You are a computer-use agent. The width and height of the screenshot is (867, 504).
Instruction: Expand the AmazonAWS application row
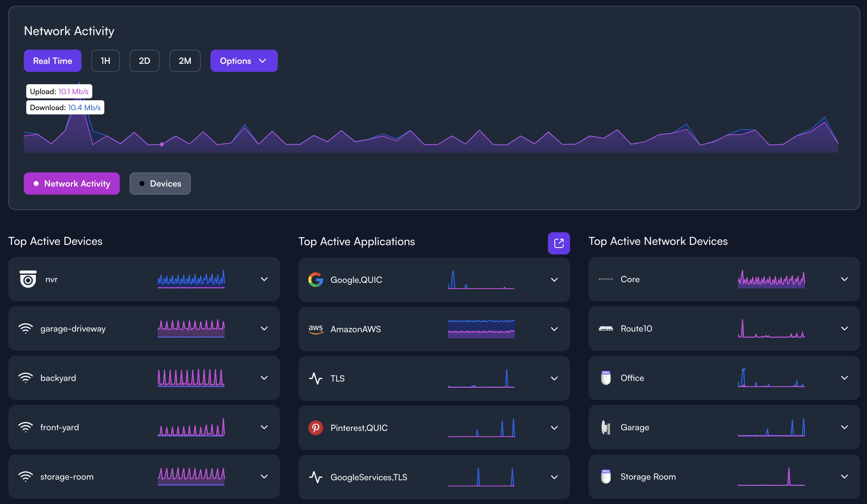click(554, 329)
